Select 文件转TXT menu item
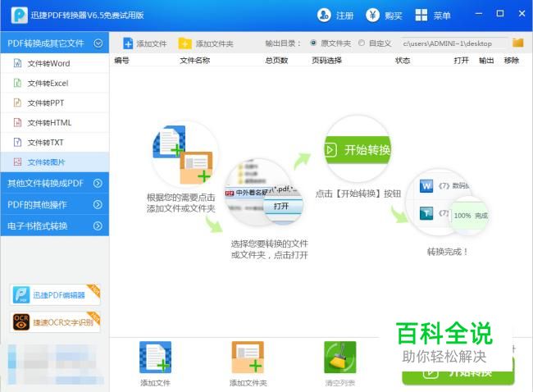533x392 pixels. tap(55, 142)
